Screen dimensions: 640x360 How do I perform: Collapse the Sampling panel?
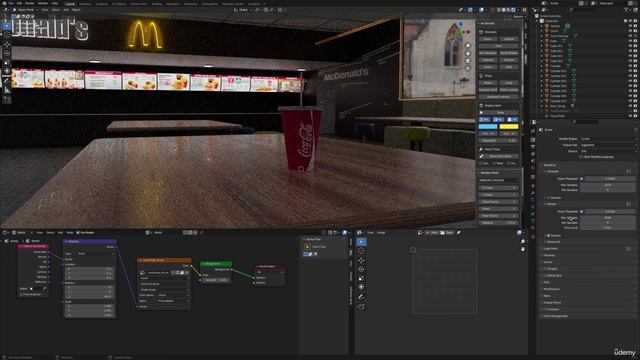click(x=549, y=165)
